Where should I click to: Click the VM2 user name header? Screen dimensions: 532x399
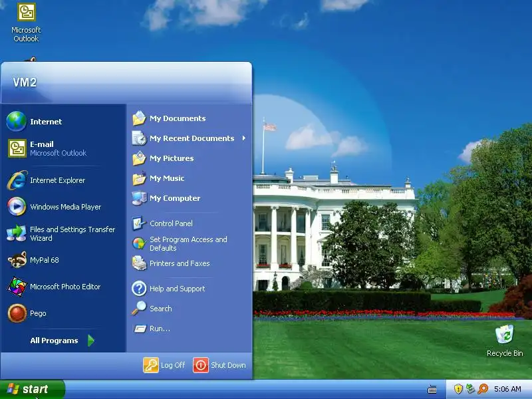(x=25, y=82)
